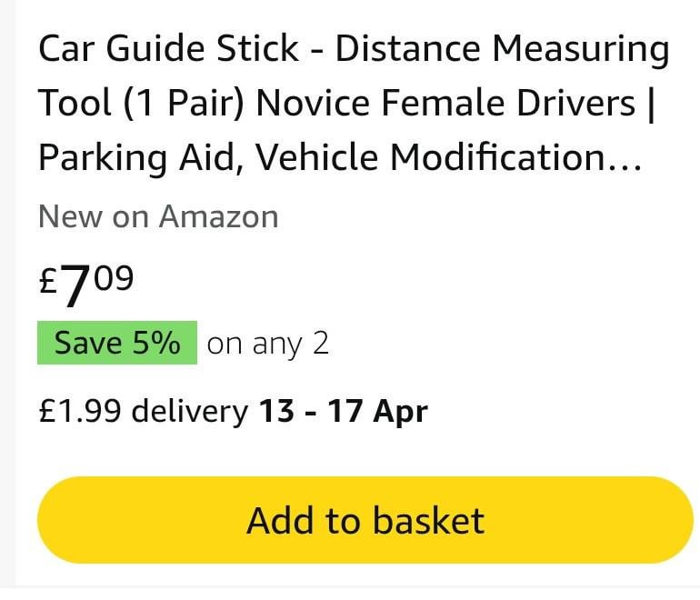Screen dimensions: 700x600
Task: Click "Distance Measuring" in the title
Action: click(502, 49)
